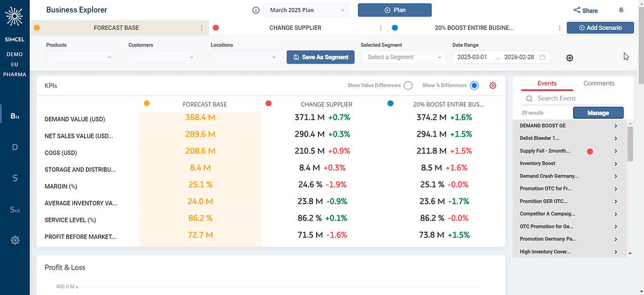The width and height of the screenshot is (644, 295).
Task: Open the Select a Segment dropdown
Action: (x=403, y=57)
